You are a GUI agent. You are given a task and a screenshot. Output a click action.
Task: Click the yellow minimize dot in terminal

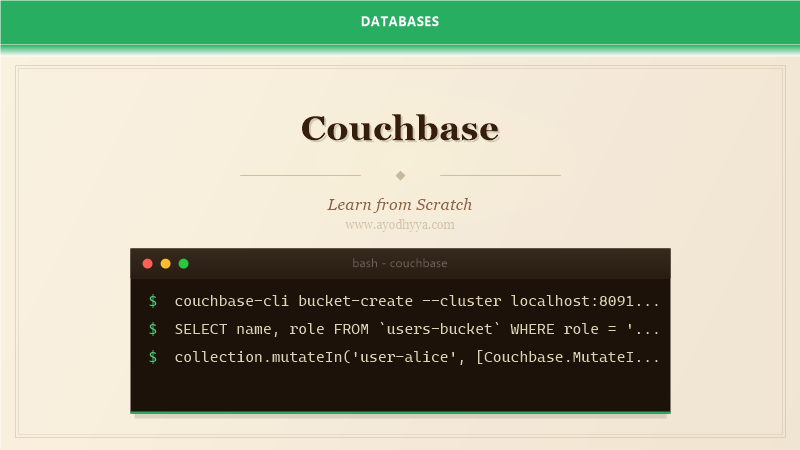pyautogui.click(x=165, y=264)
